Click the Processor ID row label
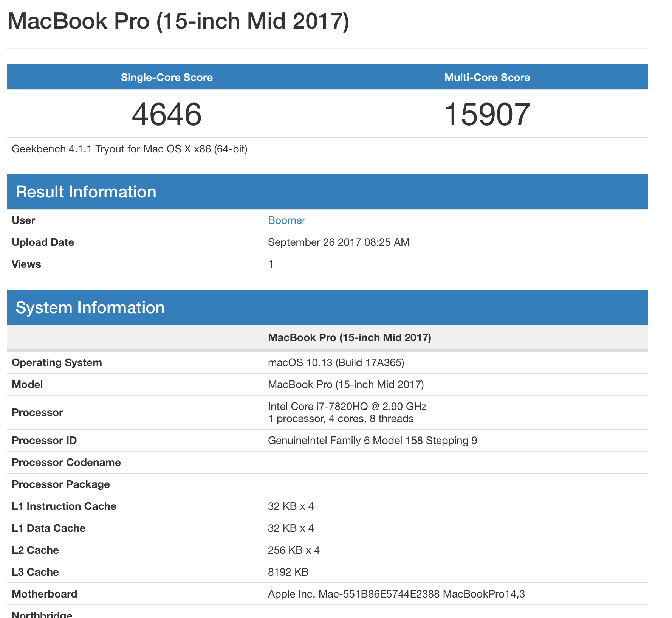The image size is (672, 618). [x=44, y=440]
